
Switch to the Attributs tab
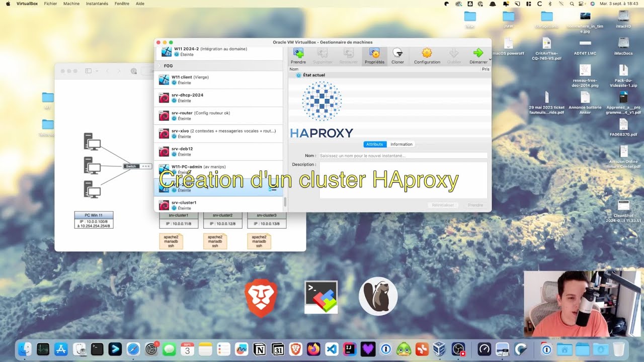tap(375, 144)
